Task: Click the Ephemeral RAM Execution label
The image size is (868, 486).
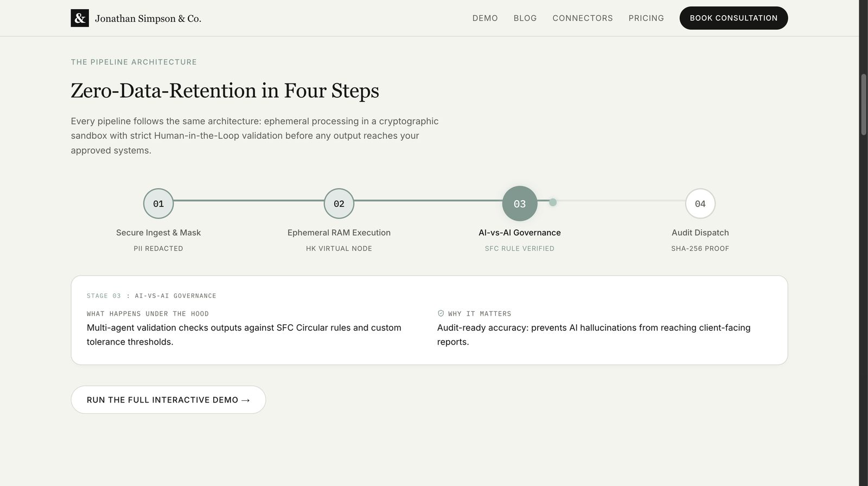Action: point(339,233)
